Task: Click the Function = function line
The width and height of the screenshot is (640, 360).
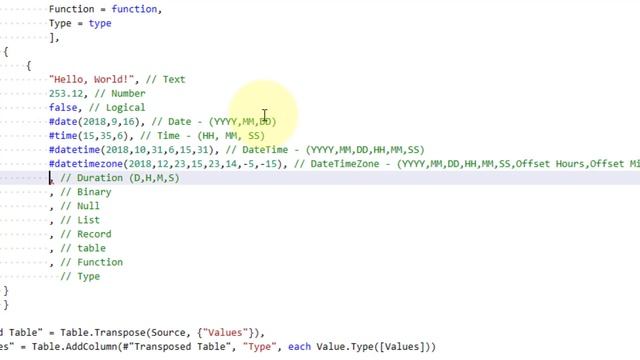Action: [x=105, y=9]
